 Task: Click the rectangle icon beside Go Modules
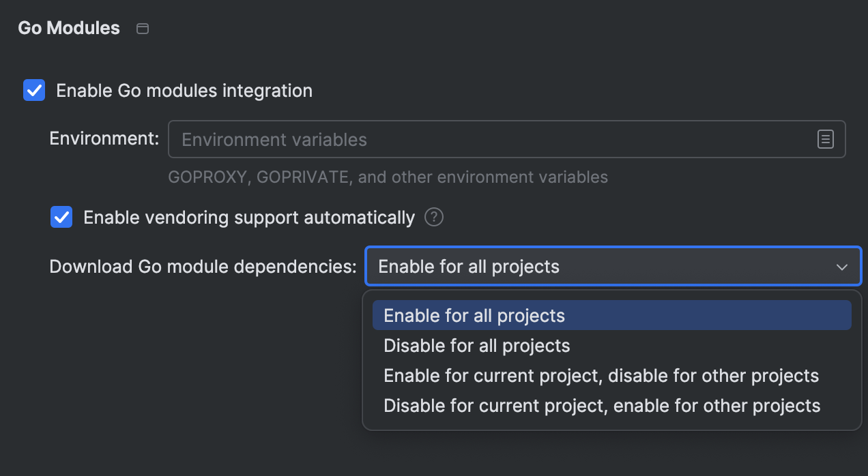(x=143, y=28)
